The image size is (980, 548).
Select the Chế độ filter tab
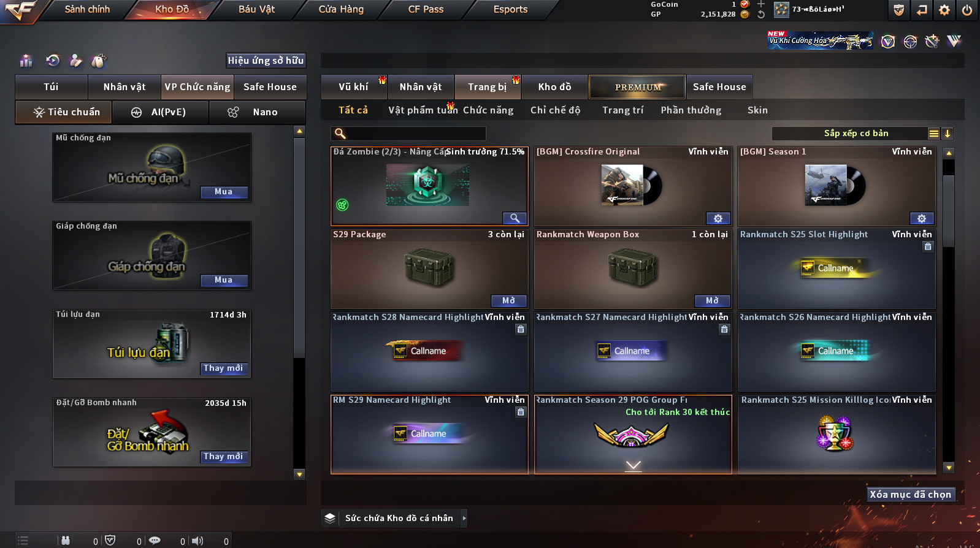coord(555,110)
